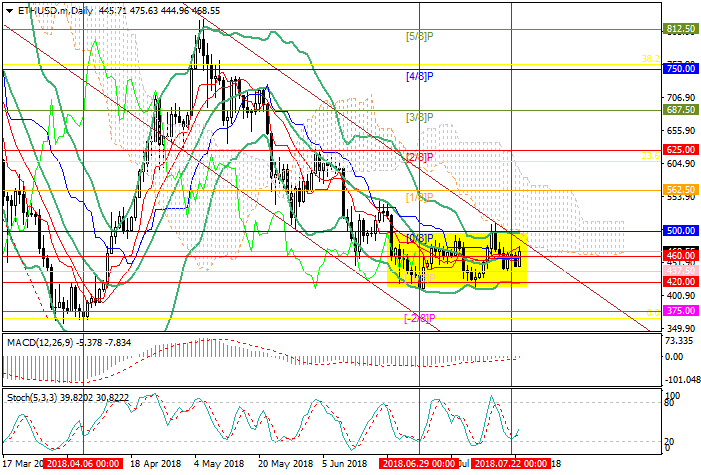
Task: Select the orange 562.50 price label
Action: pyautogui.click(x=680, y=190)
